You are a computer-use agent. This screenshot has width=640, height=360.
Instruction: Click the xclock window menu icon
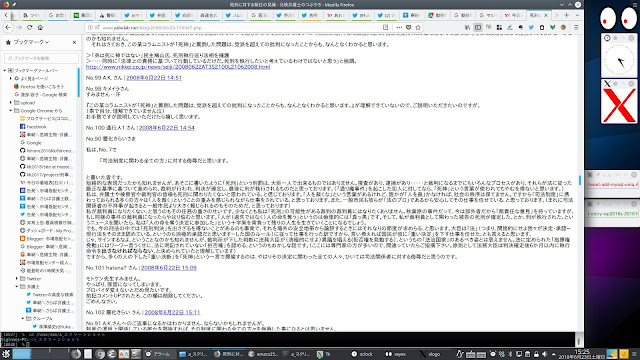[x=607, y=38]
